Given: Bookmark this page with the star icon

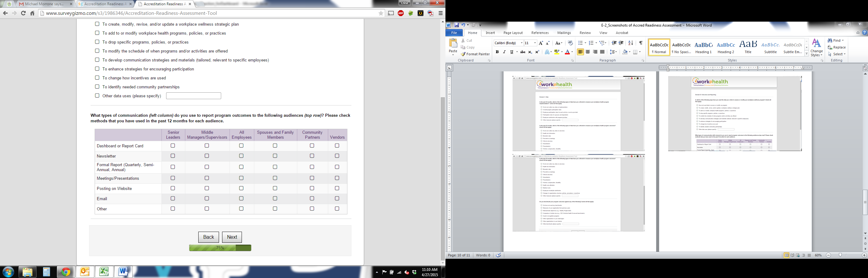Looking at the screenshot, I should pyautogui.click(x=381, y=13).
